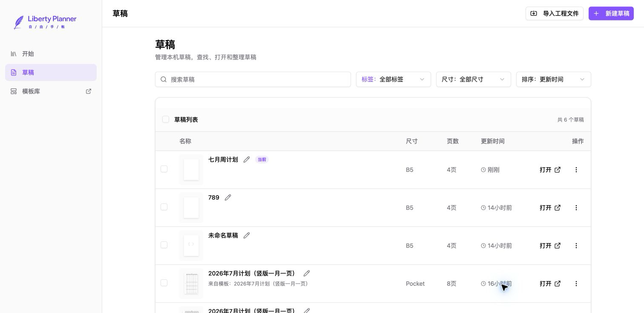The image size is (644, 313).
Task: Click the 789 draft thumbnail
Action: pyautogui.click(x=191, y=208)
